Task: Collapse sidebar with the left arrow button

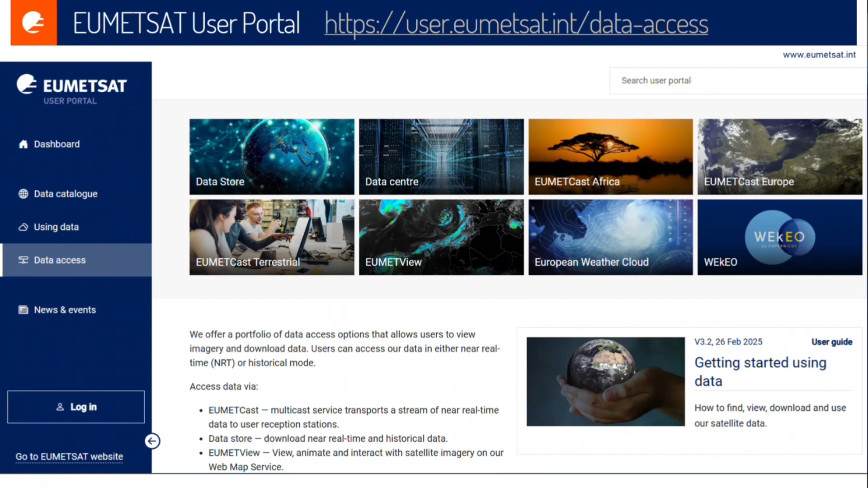Action: (x=152, y=441)
